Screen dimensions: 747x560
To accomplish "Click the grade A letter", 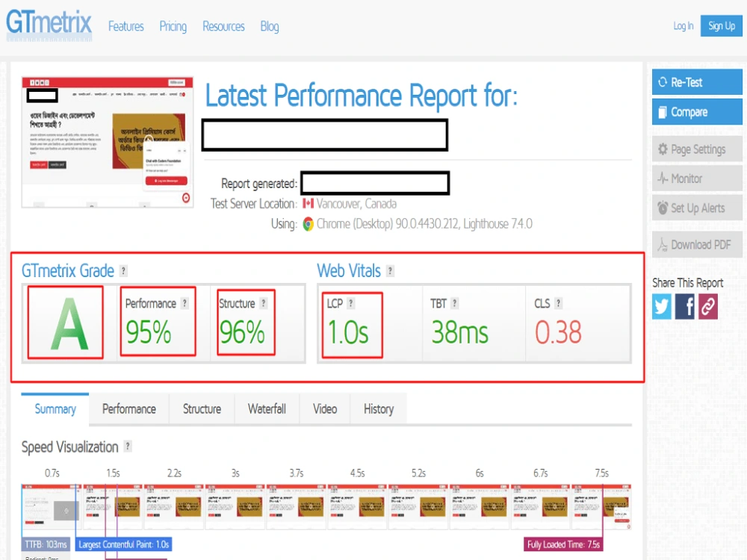I will (x=69, y=324).
